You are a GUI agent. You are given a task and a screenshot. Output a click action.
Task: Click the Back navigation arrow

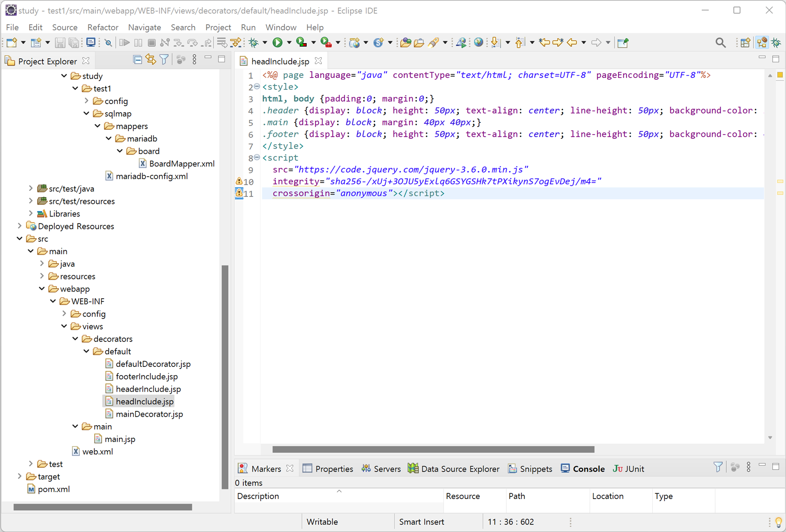pos(572,43)
